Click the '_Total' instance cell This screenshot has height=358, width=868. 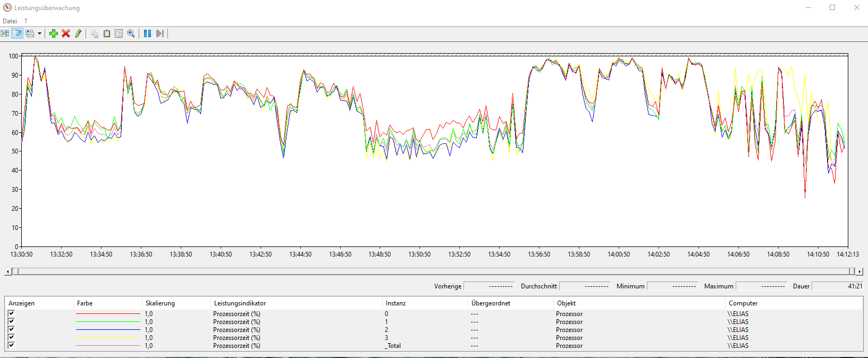pos(393,346)
